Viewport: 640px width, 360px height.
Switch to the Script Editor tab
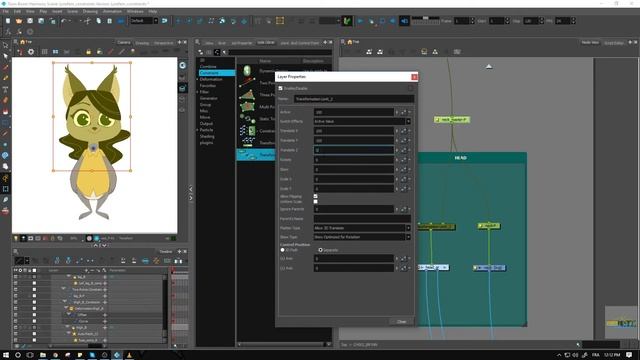[x=614, y=43]
